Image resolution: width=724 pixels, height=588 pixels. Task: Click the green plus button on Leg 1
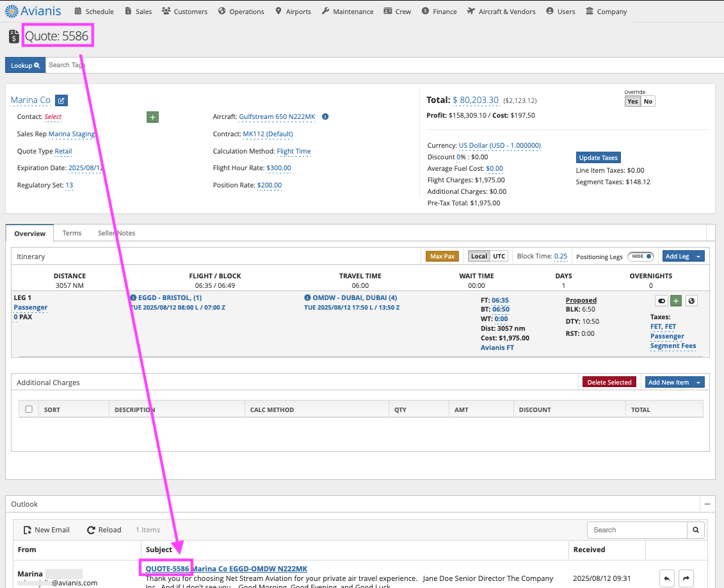pos(676,301)
